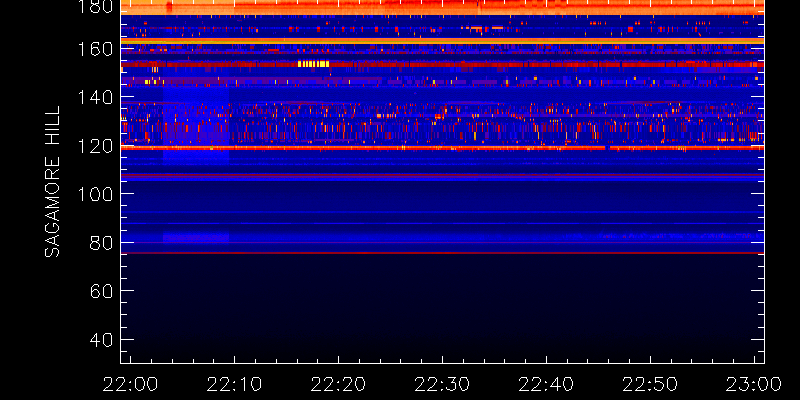Click the 120 frequency axis label
This screenshot has width=800, height=400.
tap(94, 147)
